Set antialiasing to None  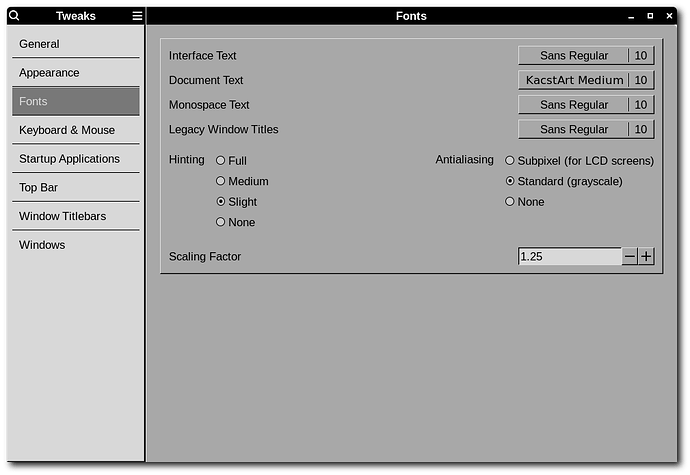(510, 202)
